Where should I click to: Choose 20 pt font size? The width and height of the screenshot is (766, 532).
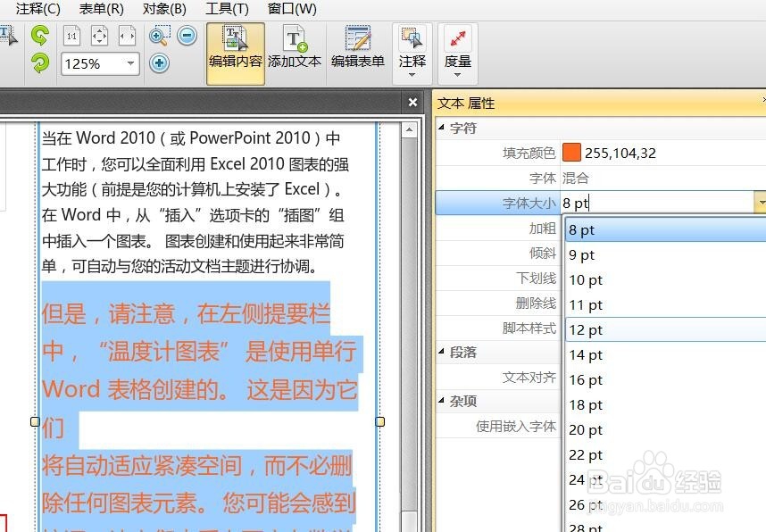pos(665,430)
